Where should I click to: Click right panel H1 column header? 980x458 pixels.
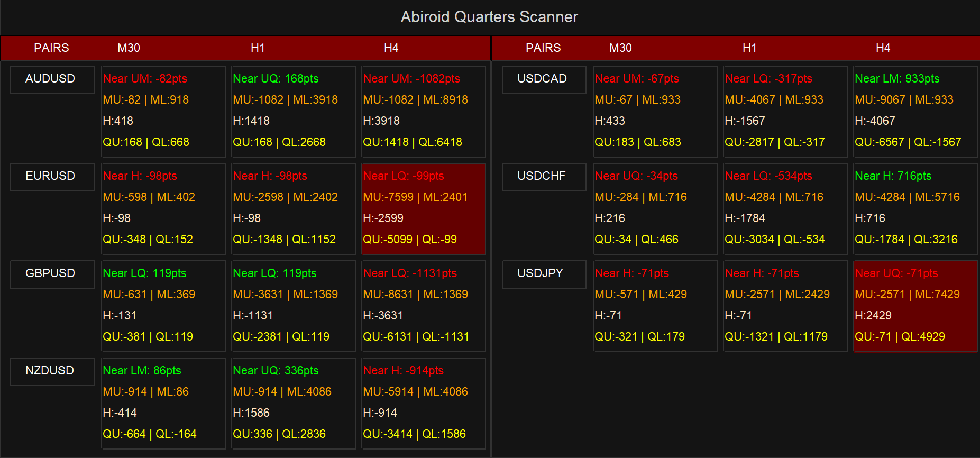coord(749,48)
